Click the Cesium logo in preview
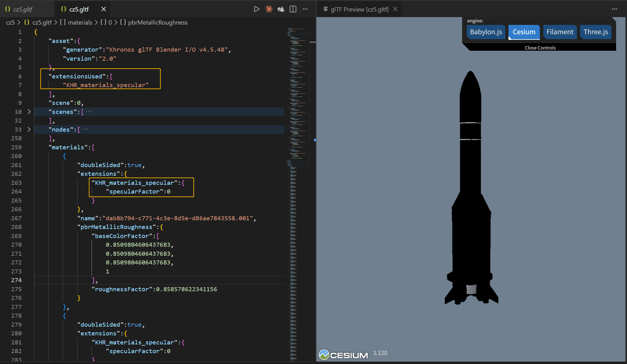The height and width of the screenshot is (364, 627). pos(343,355)
